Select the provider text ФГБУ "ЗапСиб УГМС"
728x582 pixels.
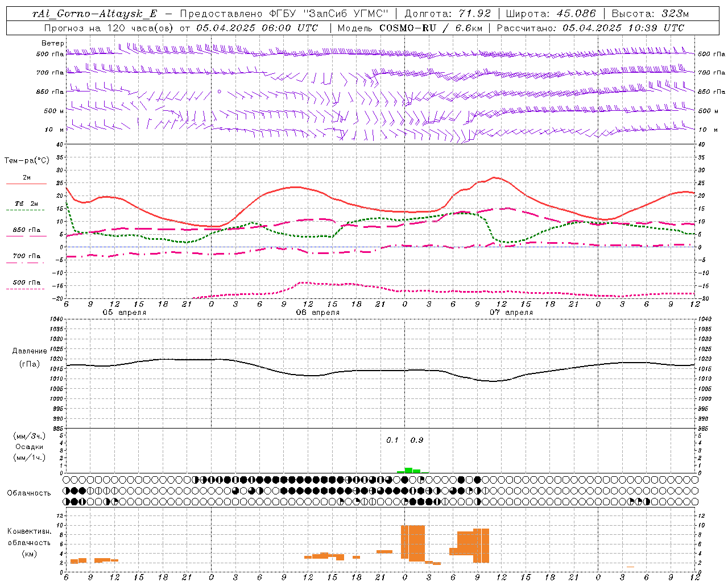(x=329, y=14)
